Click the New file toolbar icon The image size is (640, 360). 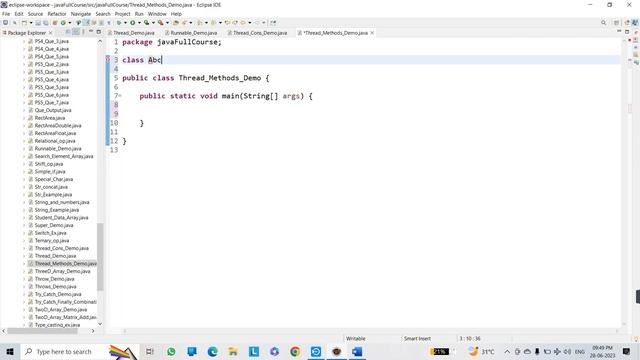[x=24, y=23]
